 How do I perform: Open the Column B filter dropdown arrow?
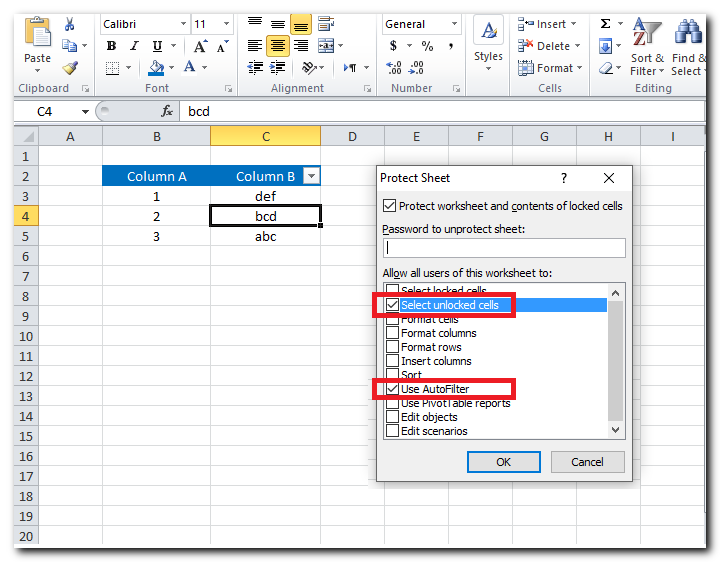pyautogui.click(x=311, y=177)
